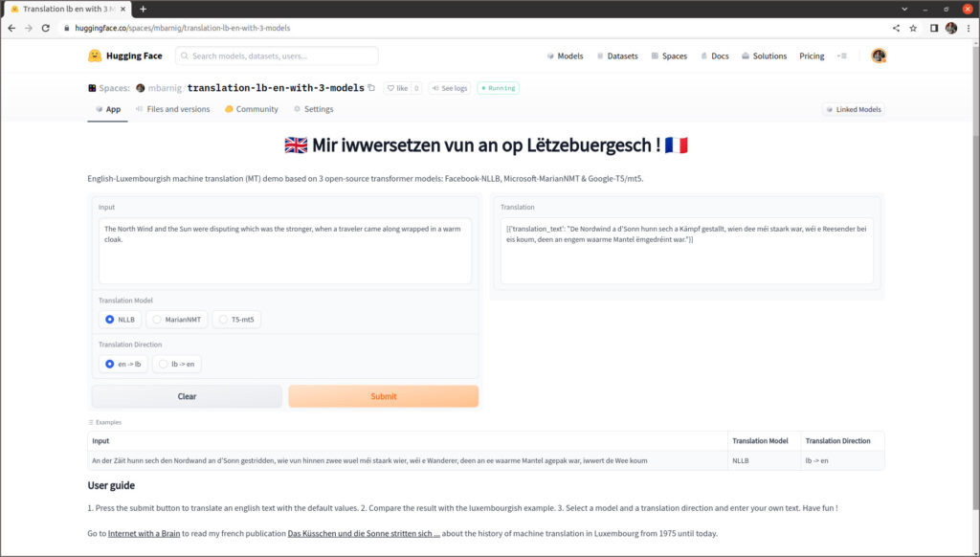Open the Linked Models list
This screenshot has width=980, height=557.
pos(854,109)
